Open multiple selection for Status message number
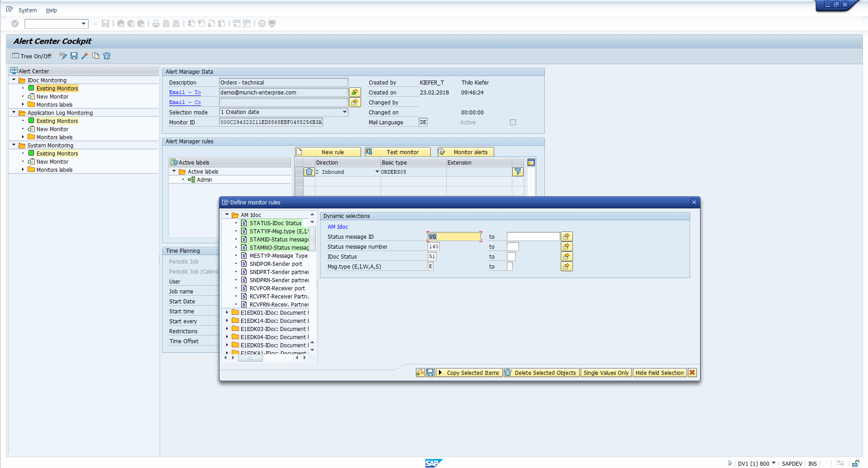This screenshot has width=868, height=468. point(567,246)
